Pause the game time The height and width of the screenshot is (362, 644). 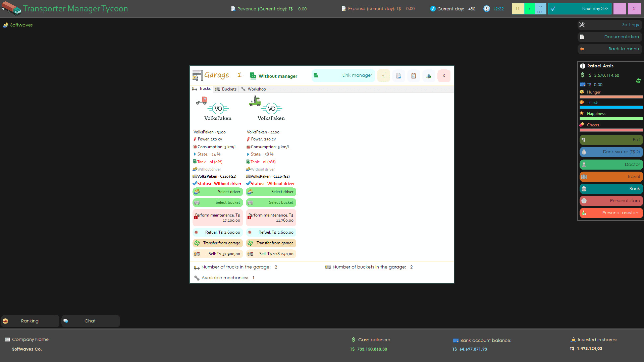point(518,9)
